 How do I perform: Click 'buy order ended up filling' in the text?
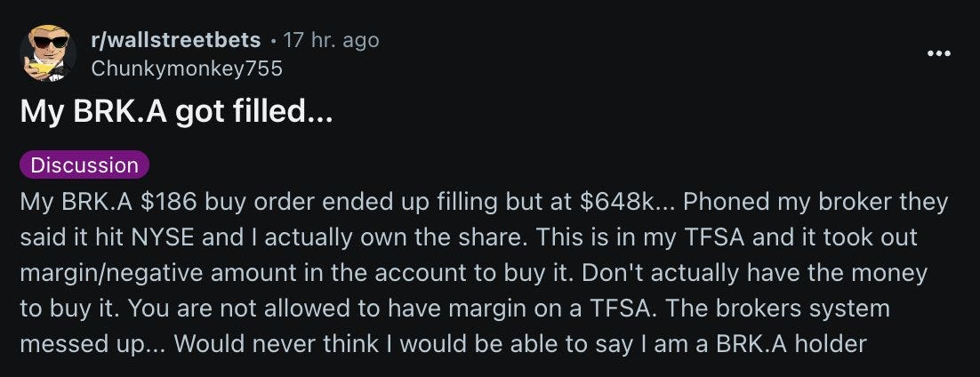[x=338, y=201]
